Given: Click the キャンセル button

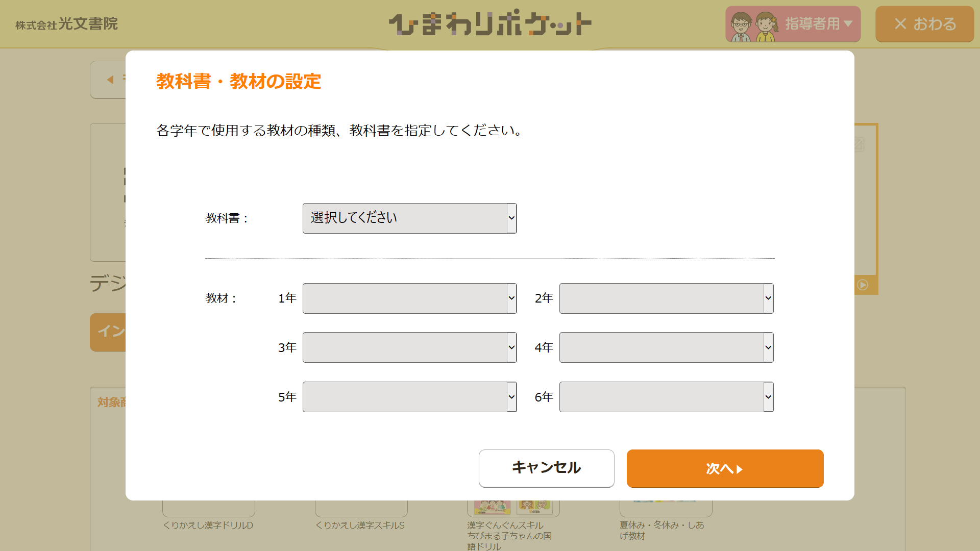Looking at the screenshot, I should (x=546, y=468).
